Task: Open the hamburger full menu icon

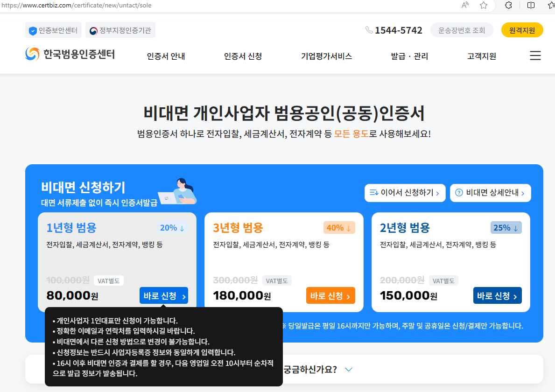Action: (535, 56)
